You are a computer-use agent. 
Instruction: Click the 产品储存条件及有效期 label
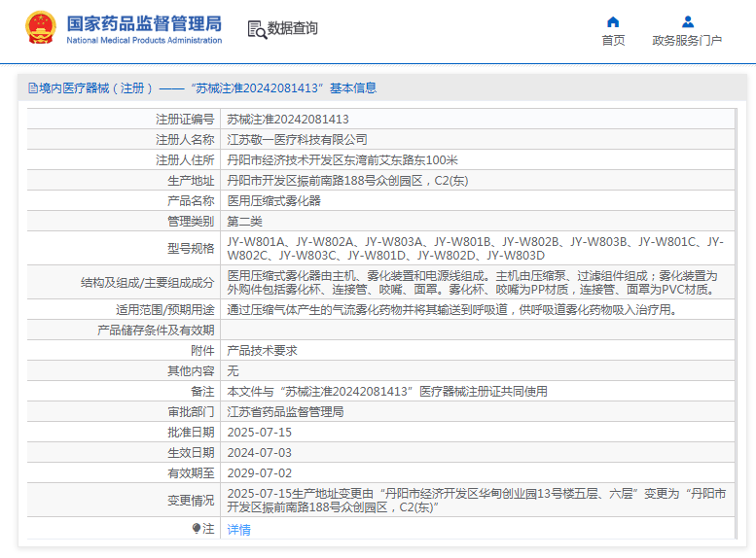[x=156, y=331]
